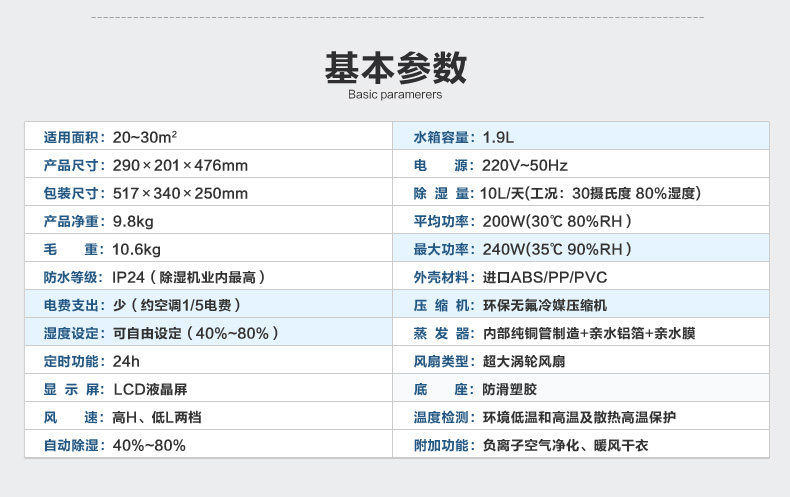Click the 显示屏 LCD液晶屏 cell
The width and height of the screenshot is (790, 497).
208,389
